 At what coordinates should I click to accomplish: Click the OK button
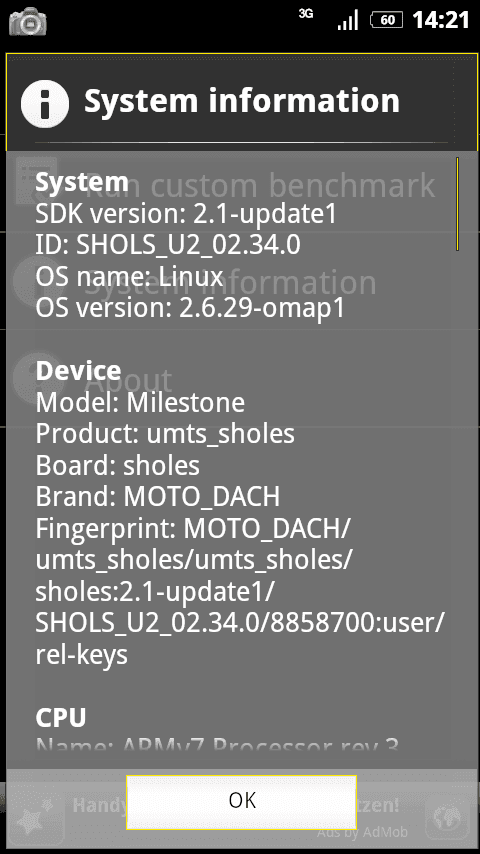point(241,802)
